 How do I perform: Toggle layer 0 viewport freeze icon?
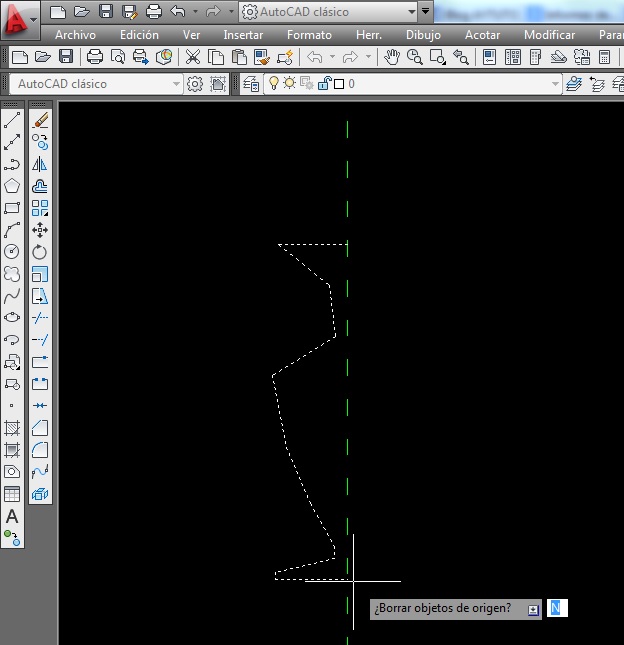(x=307, y=84)
